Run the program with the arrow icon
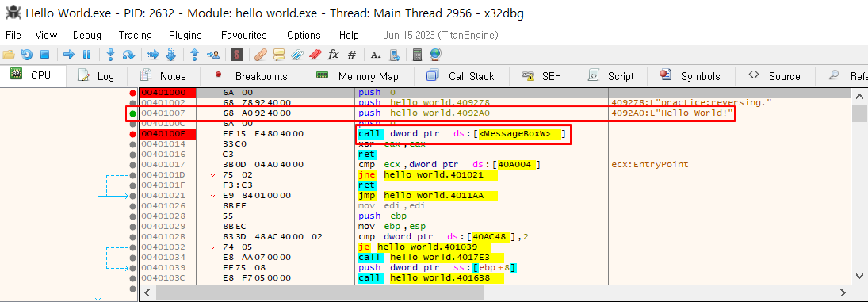This screenshot has height=302, width=868. click(69, 55)
